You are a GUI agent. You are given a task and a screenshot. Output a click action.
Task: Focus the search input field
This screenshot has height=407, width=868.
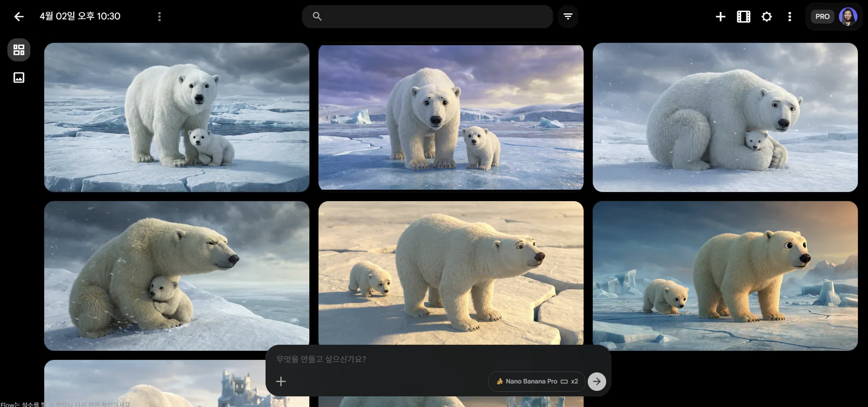[427, 17]
